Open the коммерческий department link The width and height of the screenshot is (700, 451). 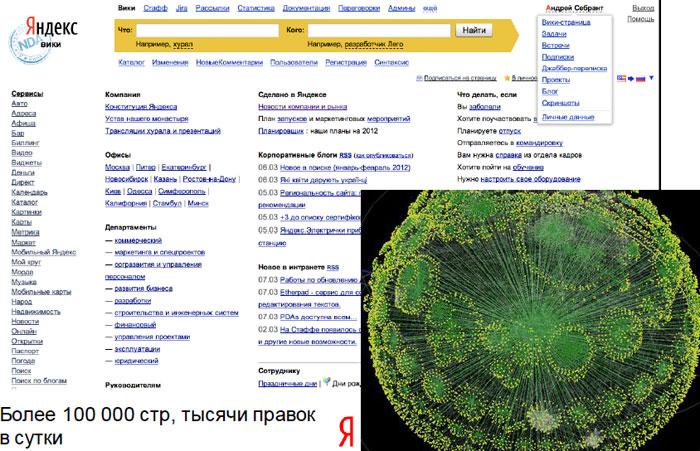pyautogui.click(x=138, y=241)
